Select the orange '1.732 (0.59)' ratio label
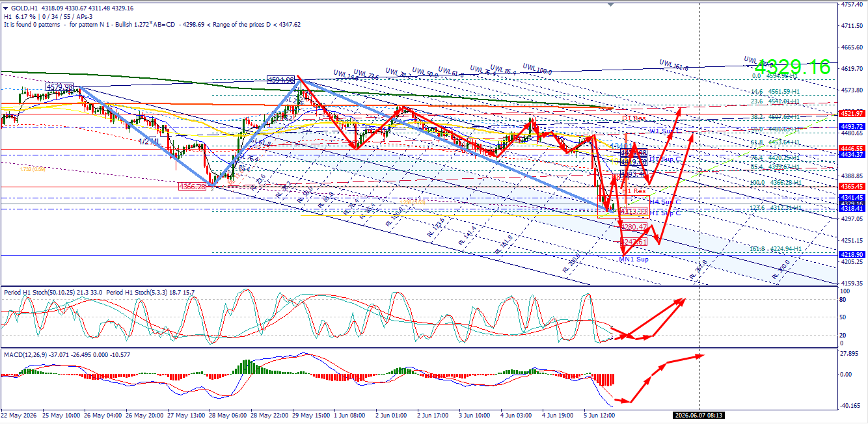 (32, 169)
